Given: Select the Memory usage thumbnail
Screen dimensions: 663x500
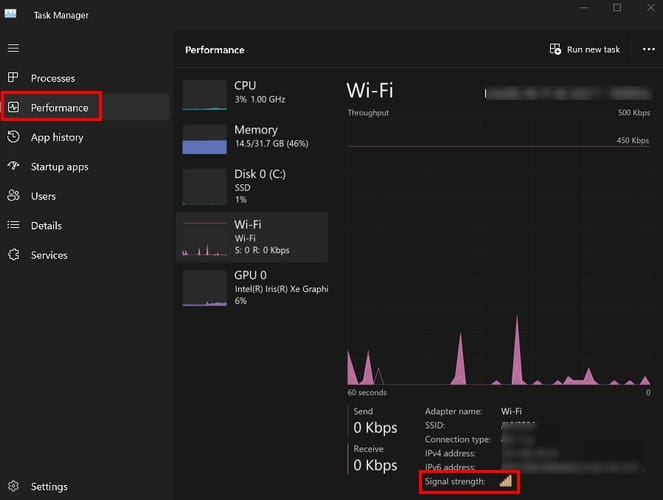Looking at the screenshot, I should (x=205, y=139).
